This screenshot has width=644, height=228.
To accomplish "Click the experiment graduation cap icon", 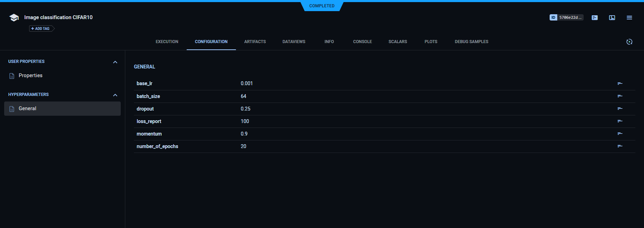I will tap(14, 18).
